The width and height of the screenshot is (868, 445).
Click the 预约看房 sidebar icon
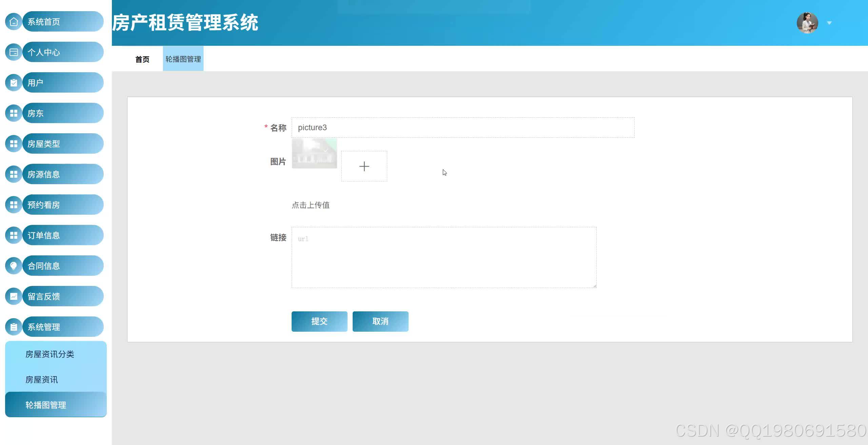click(x=13, y=204)
